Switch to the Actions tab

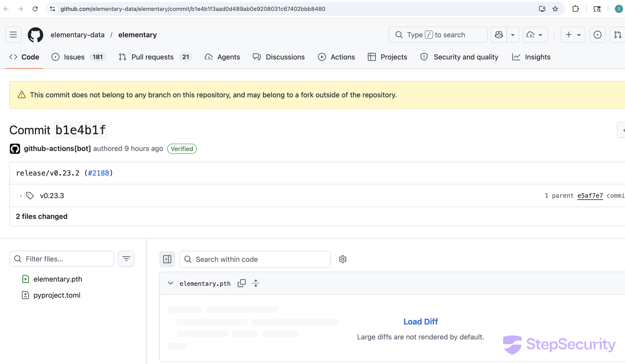tap(336, 57)
